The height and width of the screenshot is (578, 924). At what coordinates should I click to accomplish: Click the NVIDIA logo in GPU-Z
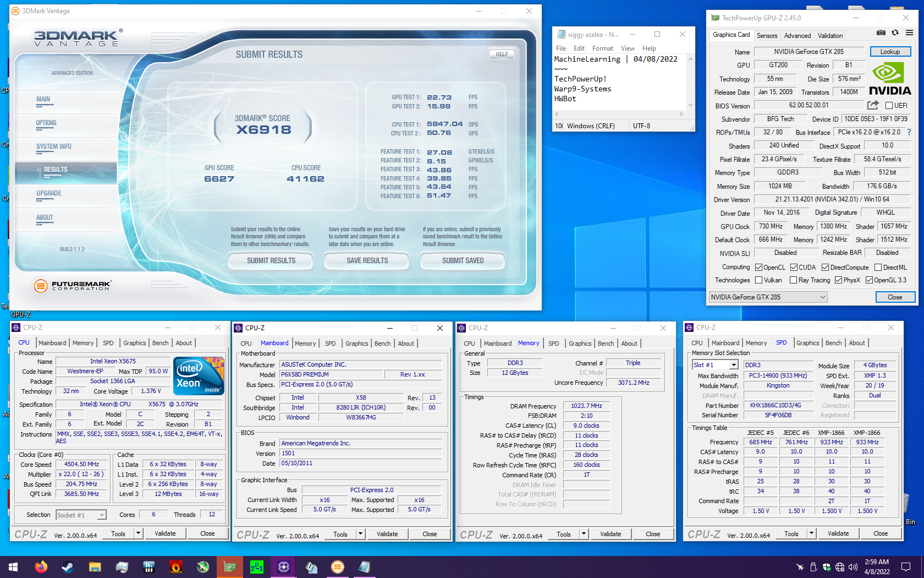point(890,79)
